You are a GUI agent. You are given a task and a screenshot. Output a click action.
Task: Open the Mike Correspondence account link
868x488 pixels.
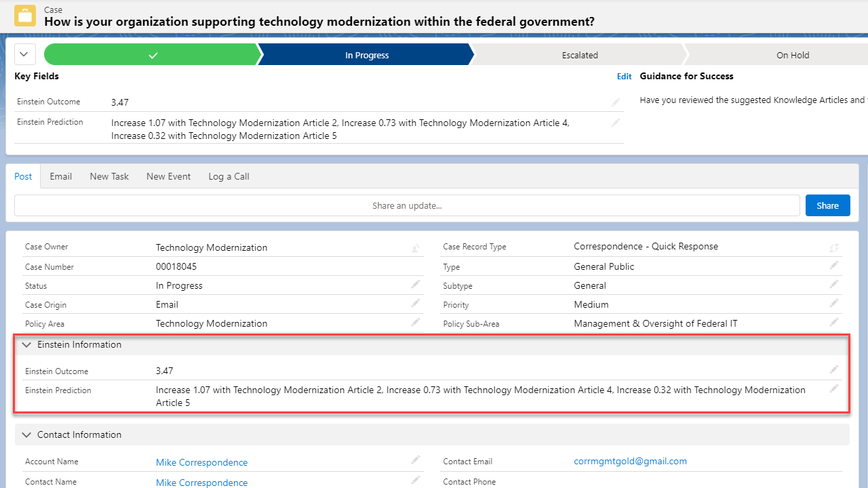(201, 462)
